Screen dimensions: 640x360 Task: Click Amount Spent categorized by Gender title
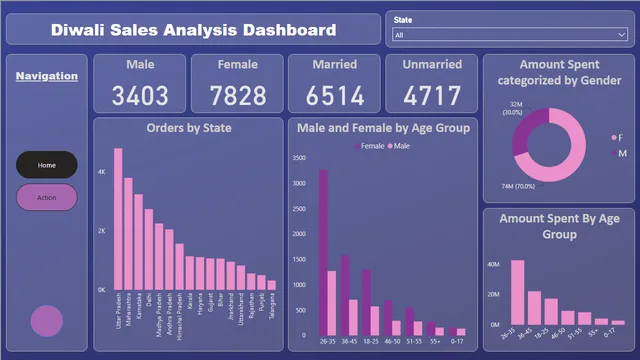pyautogui.click(x=559, y=72)
